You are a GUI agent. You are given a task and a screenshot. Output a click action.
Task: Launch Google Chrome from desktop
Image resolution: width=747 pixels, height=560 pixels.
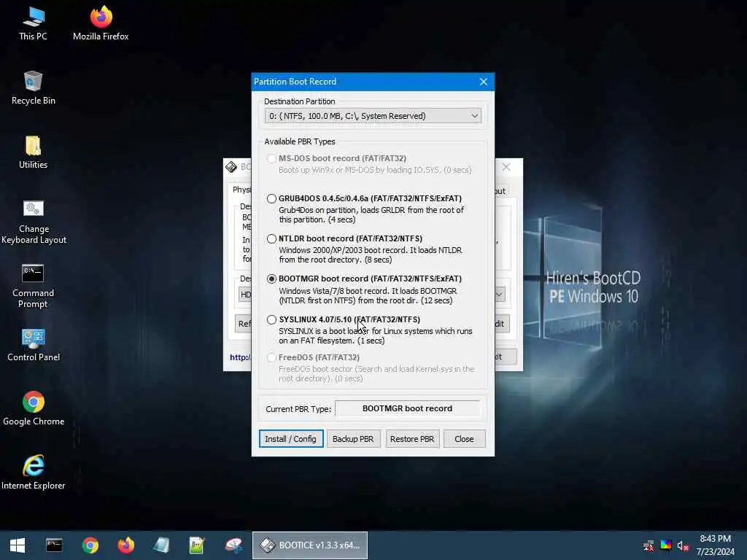(x=34, y=408)
